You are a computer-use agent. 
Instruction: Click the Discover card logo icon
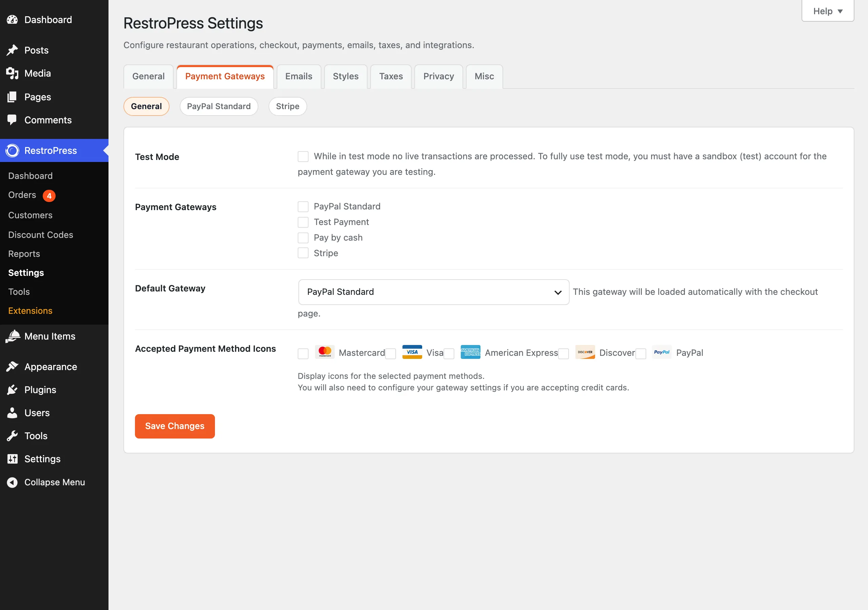click(585, 352)
